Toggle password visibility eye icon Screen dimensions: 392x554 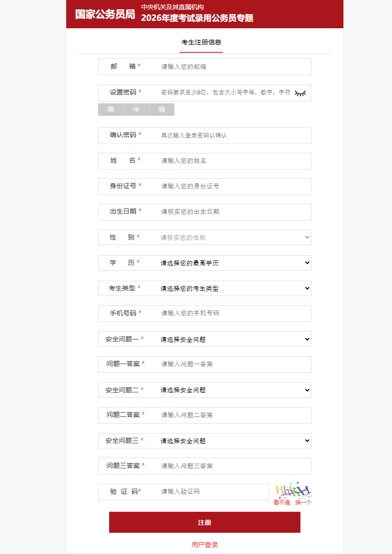click(x=300, y=93)
